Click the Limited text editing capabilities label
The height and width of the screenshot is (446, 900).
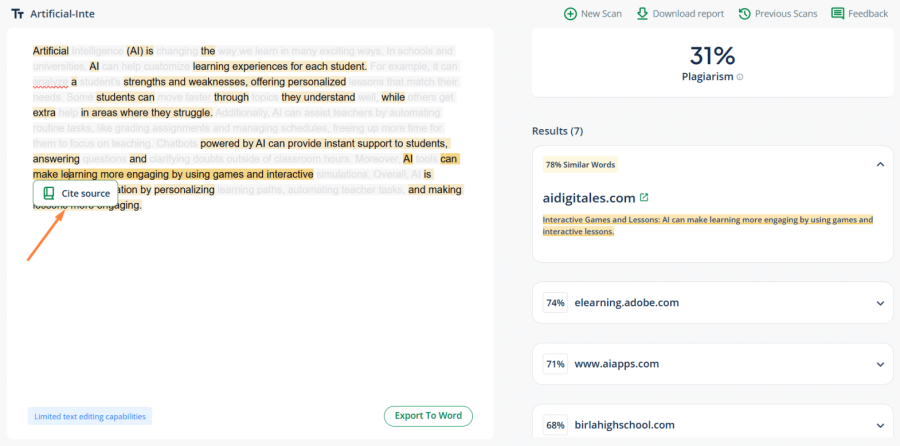89,416
